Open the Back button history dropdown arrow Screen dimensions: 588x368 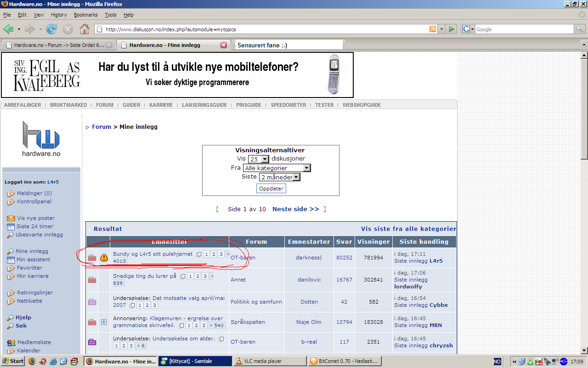(x=19, y=29)
